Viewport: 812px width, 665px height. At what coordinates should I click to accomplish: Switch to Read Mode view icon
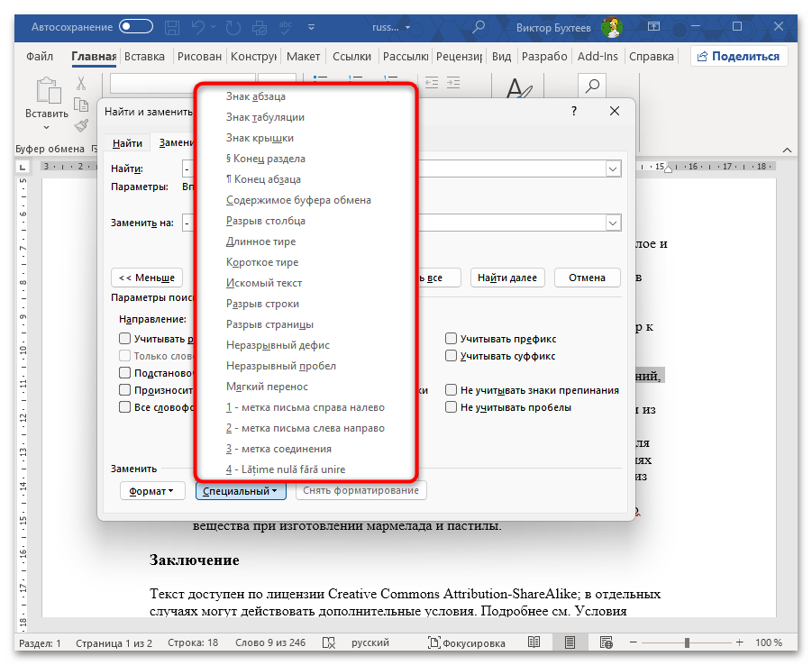(534, 642)
